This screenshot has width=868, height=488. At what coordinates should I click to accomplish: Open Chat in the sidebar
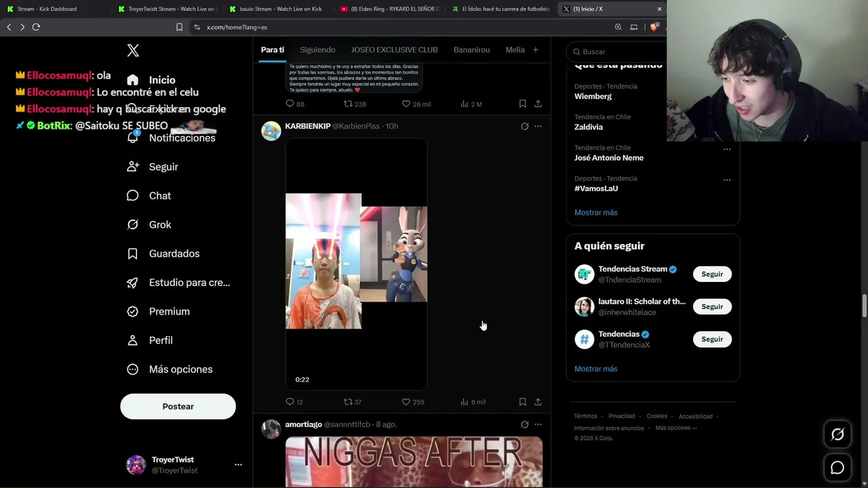point(149,196)
